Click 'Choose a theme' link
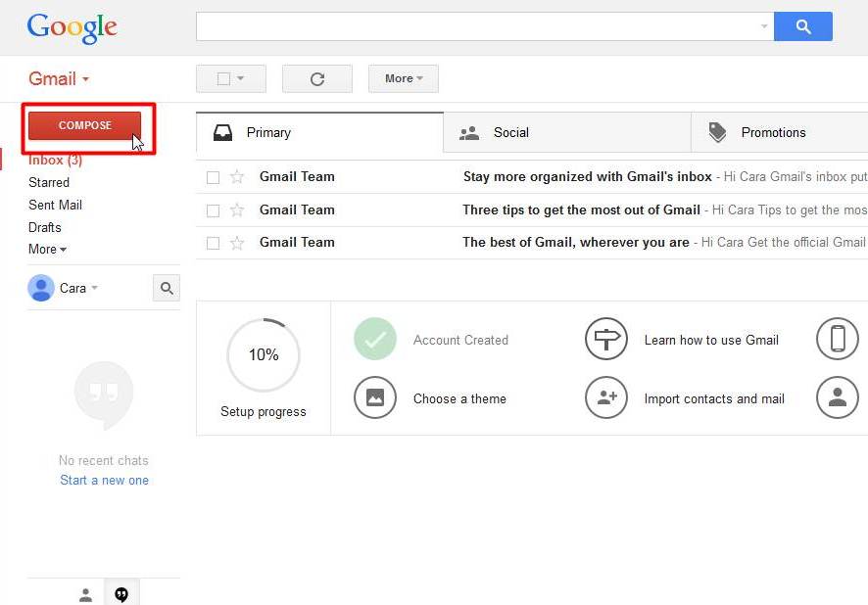 tap(459, 398)
